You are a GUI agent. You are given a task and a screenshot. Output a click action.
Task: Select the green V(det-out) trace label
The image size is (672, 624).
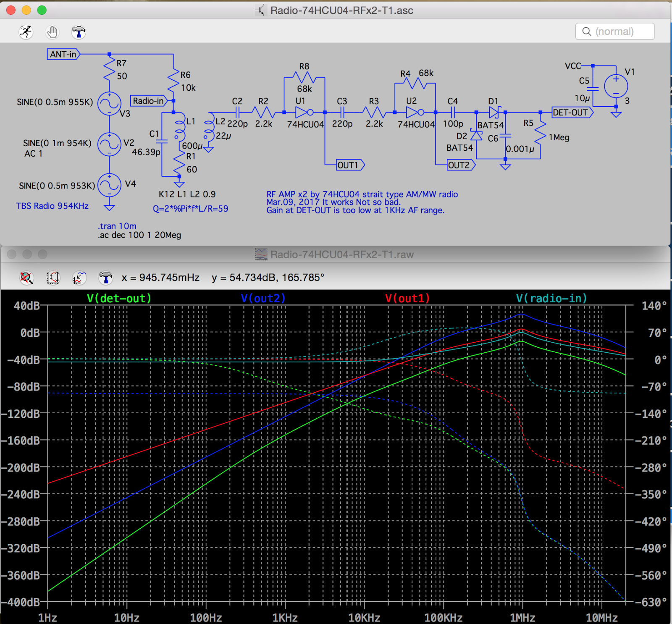[x=119, y=299]
